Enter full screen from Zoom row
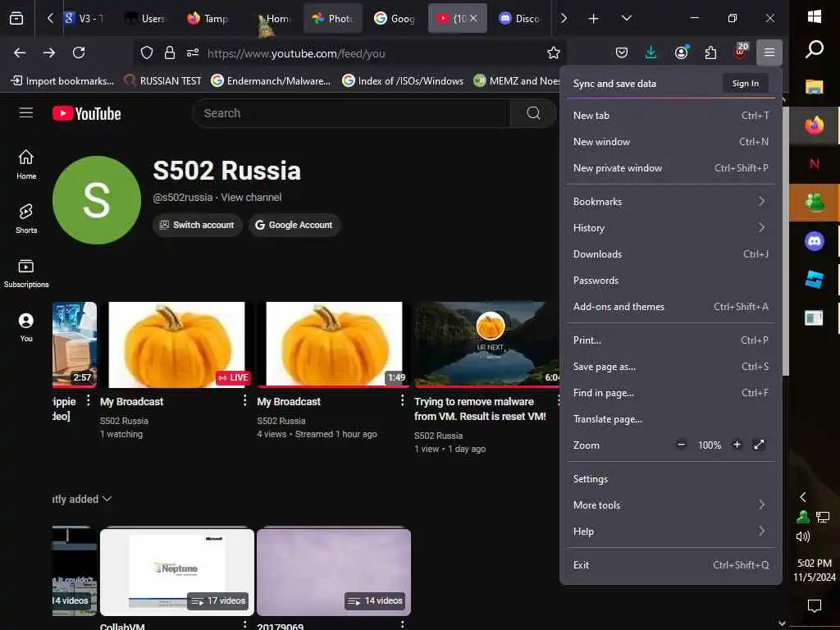The image size is (840, 630). 759,445
